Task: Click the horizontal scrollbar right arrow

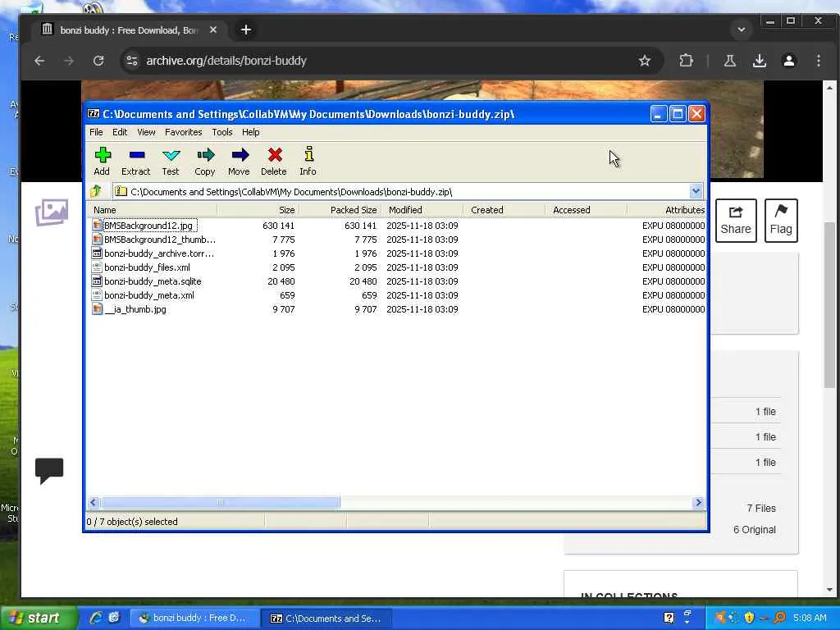Action: [x=698, y=503]
